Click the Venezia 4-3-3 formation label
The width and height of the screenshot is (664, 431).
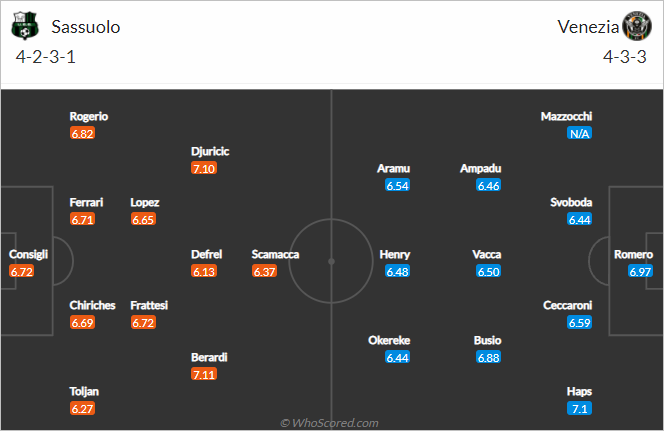[625, 57]
